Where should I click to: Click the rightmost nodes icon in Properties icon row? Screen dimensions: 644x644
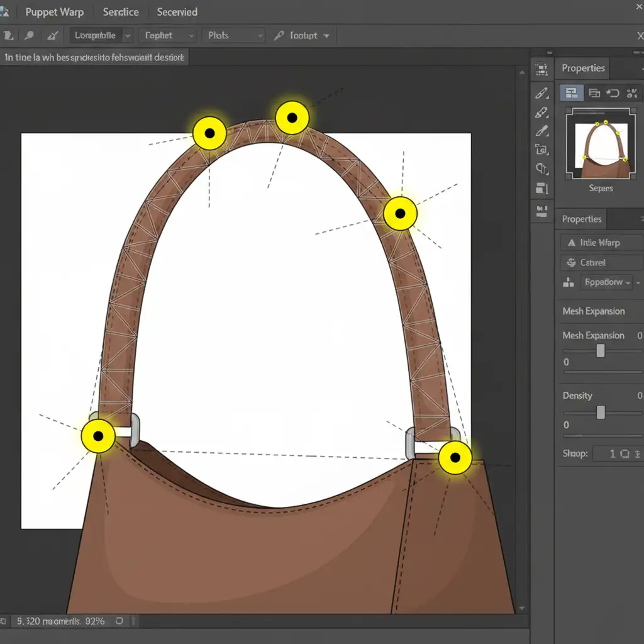point(632,94)
